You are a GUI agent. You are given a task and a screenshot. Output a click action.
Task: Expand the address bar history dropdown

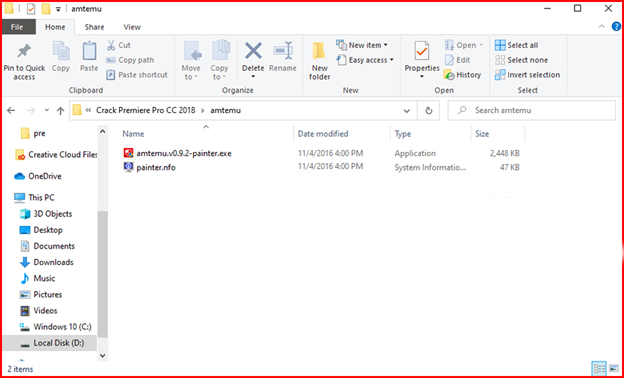click(406, 111)
